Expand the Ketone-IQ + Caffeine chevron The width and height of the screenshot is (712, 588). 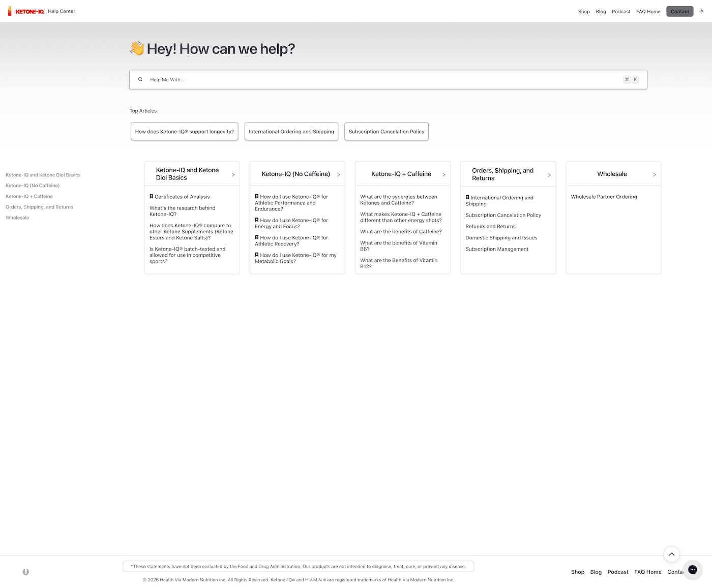click(x=444, y=174)
